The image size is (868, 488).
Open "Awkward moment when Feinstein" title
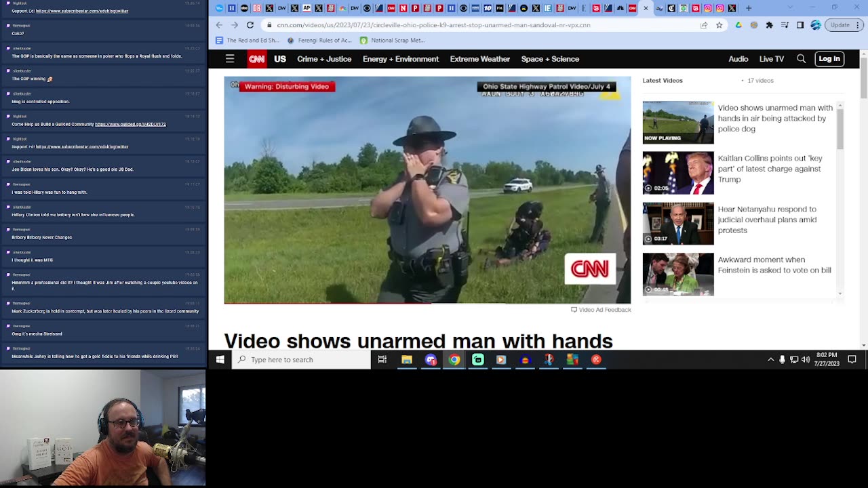pyautogui.click(x=774, y=265)
